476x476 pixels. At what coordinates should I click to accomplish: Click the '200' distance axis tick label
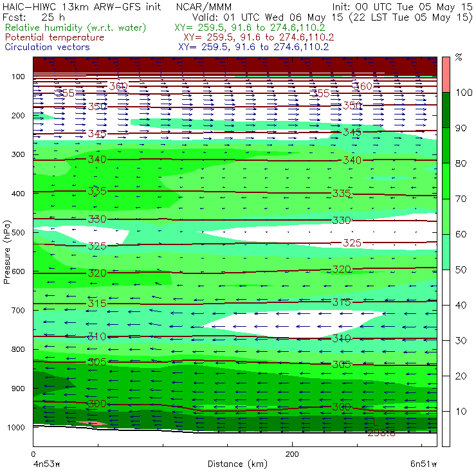click(292, 454)
